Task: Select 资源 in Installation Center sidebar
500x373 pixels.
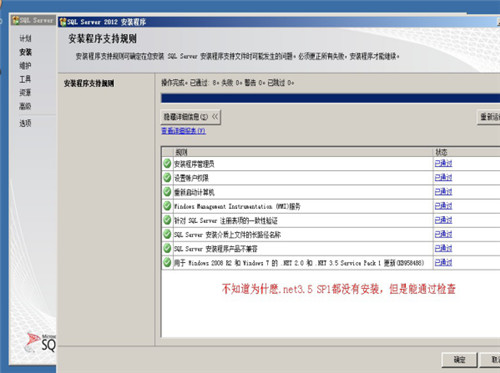Action: (25, 92)
